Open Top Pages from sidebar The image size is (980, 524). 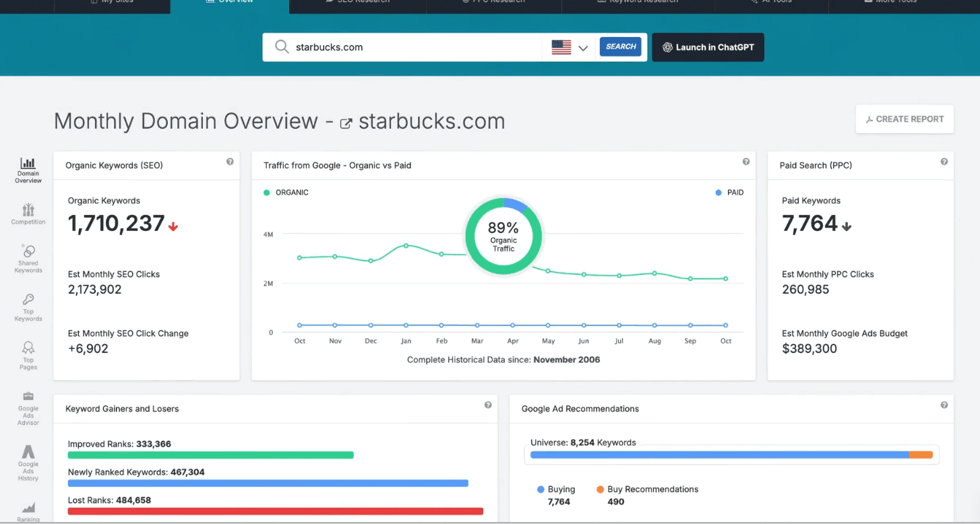(28, 356)
